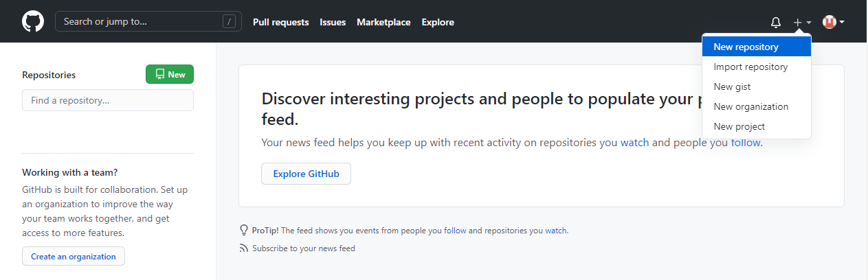Choose New organization menu item
868x280 pixels.
tap(750, 106)
